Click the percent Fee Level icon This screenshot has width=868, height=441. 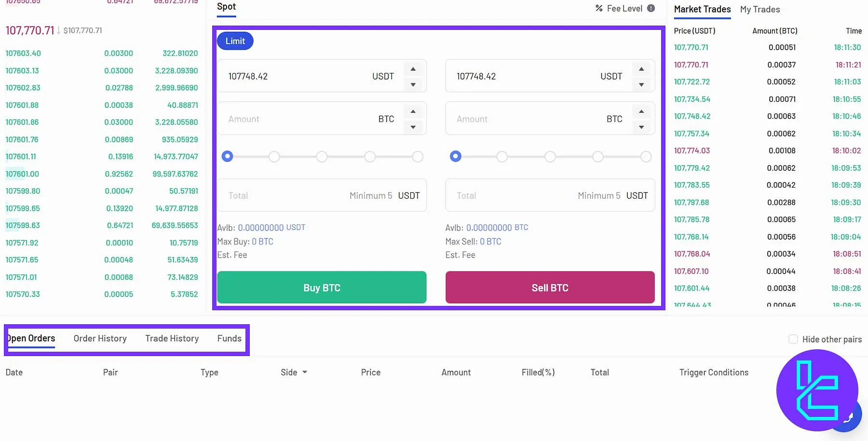(x=598, y=8)
